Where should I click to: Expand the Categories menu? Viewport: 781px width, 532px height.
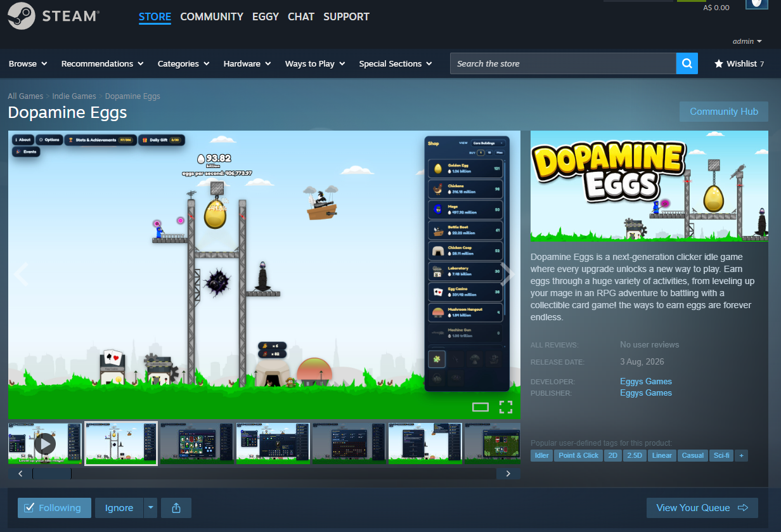pyautogui.click(x=184, y=63)
